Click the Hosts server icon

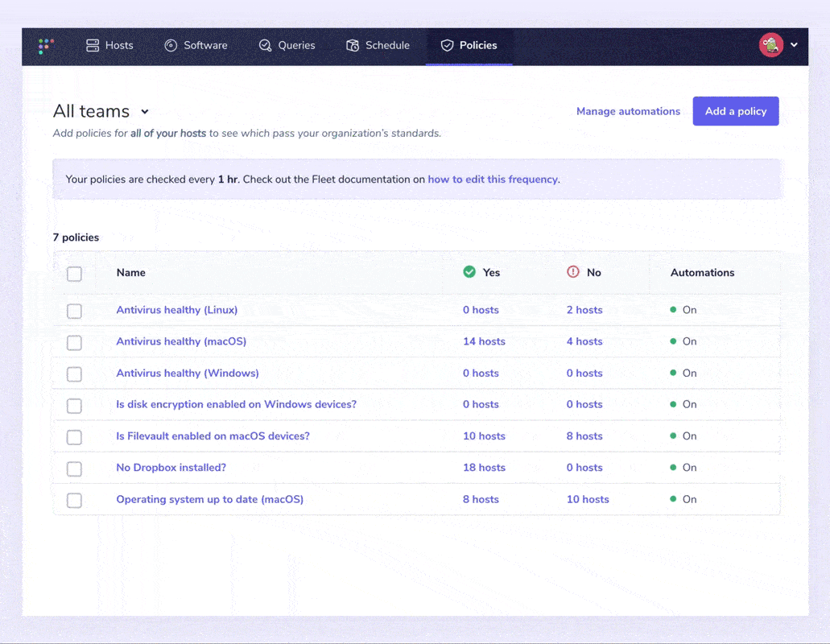point(93,46)
